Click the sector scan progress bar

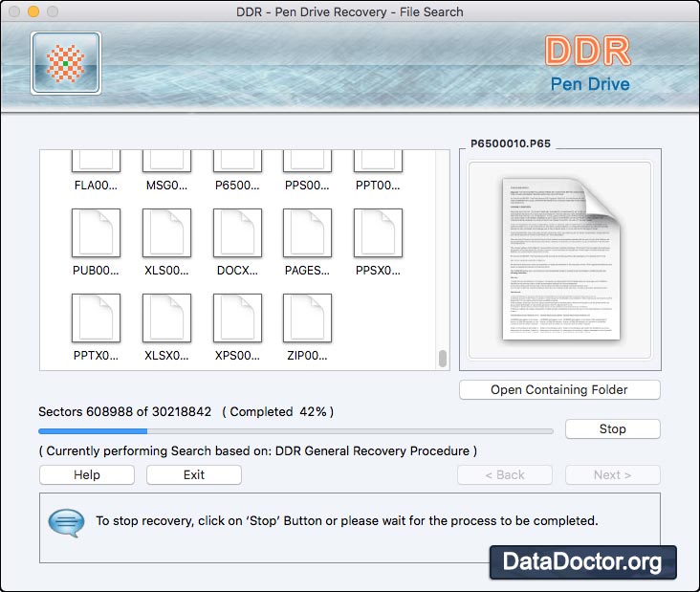click(296, 431)
